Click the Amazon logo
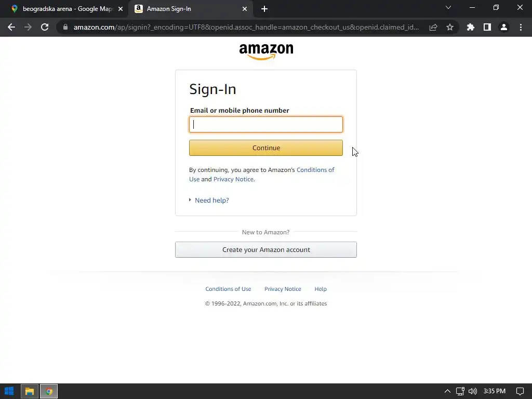The width and height of the screenshot is (532, 399). click(266, 51)
